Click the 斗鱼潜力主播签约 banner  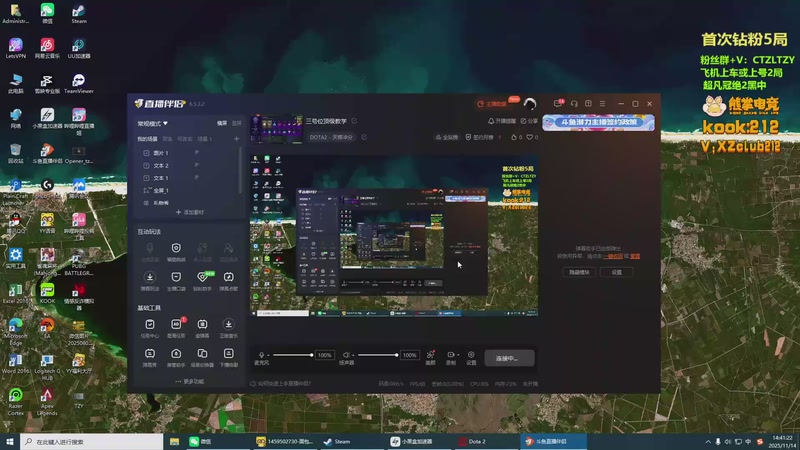(598, 122)
